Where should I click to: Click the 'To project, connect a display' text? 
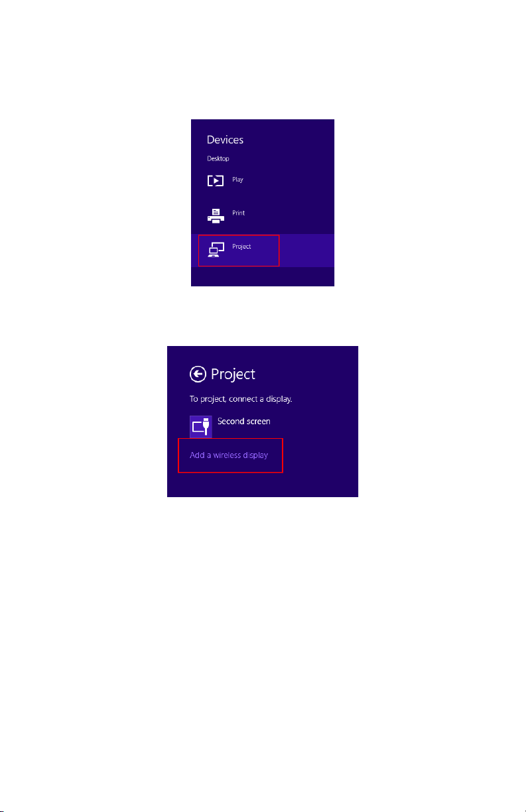241,401
